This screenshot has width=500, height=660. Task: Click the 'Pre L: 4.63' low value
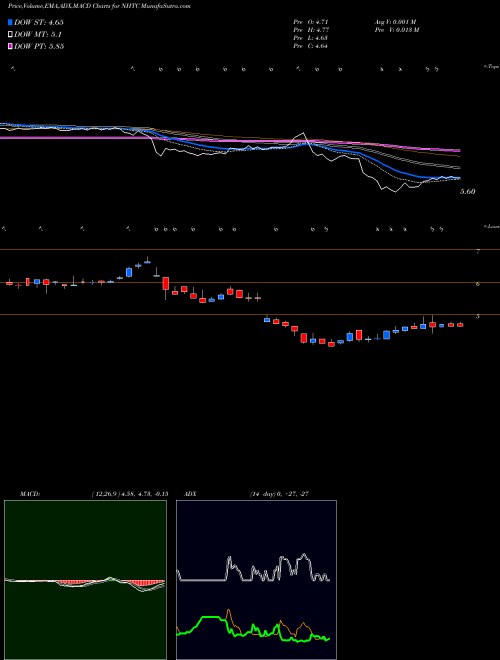[311, 38]
